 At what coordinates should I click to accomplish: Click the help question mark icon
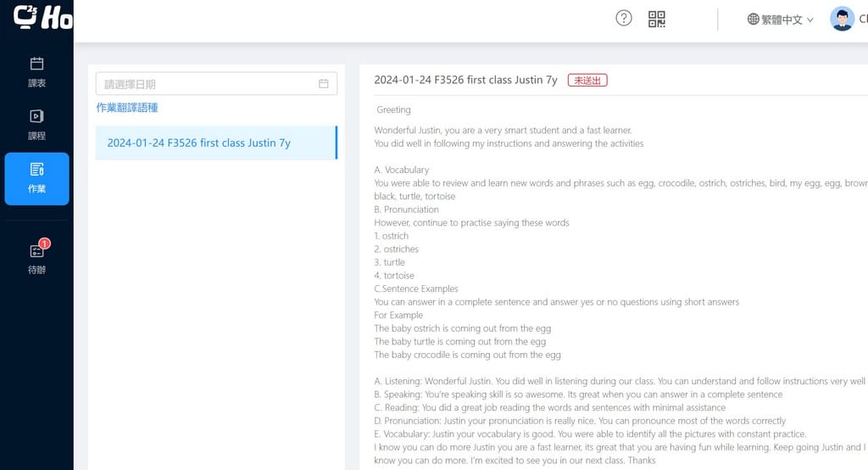pyautogui.click(x=623, y=19)
